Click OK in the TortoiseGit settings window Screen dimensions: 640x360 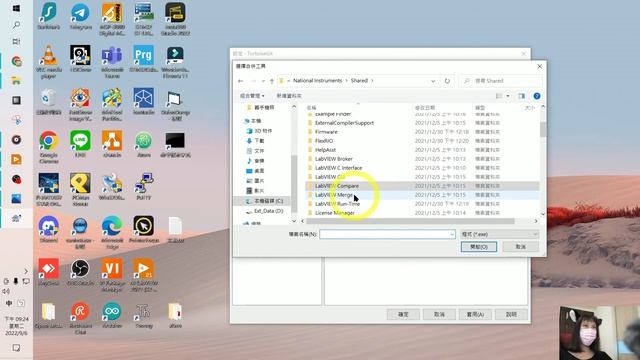click(x=403, y=314)
